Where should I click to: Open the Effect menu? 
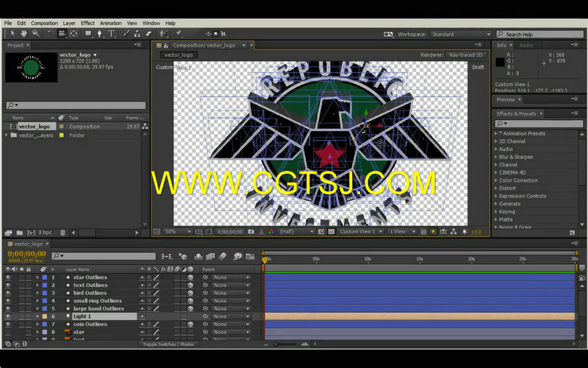click(x=87, y=24)
